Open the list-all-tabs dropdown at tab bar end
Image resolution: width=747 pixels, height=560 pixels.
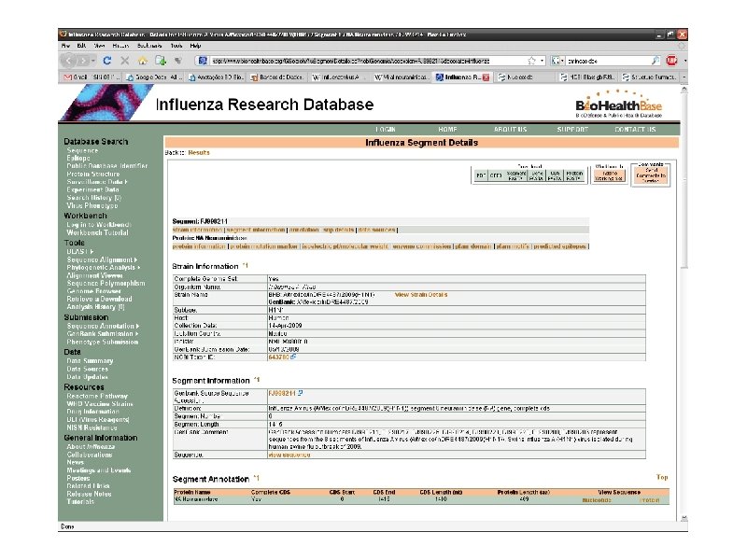(684, 77)
